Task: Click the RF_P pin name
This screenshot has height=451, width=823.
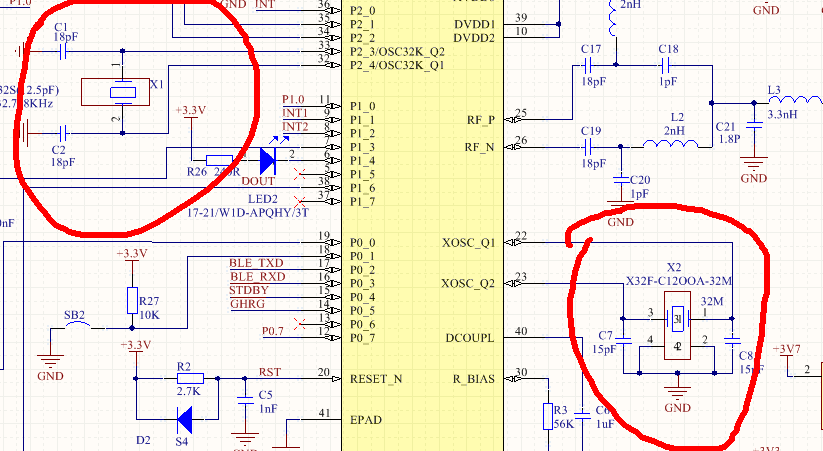Action: (x=481, y=120)
